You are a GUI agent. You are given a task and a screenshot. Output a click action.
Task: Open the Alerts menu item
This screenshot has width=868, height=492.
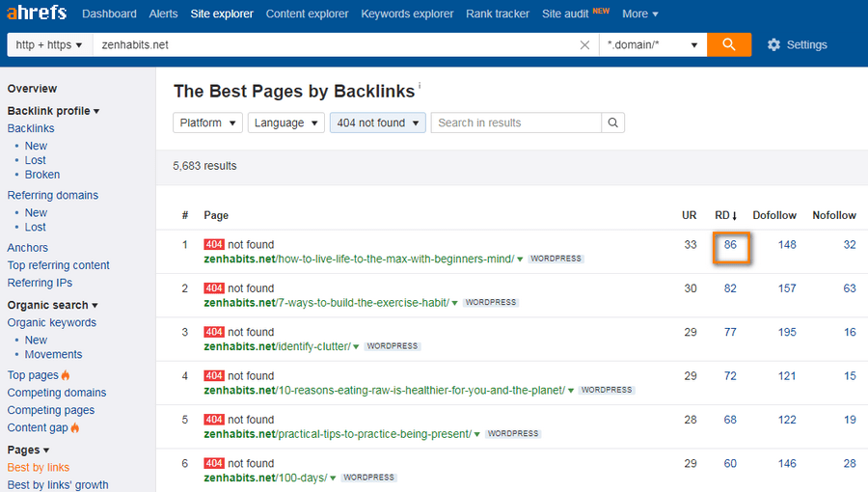[163, 14]
